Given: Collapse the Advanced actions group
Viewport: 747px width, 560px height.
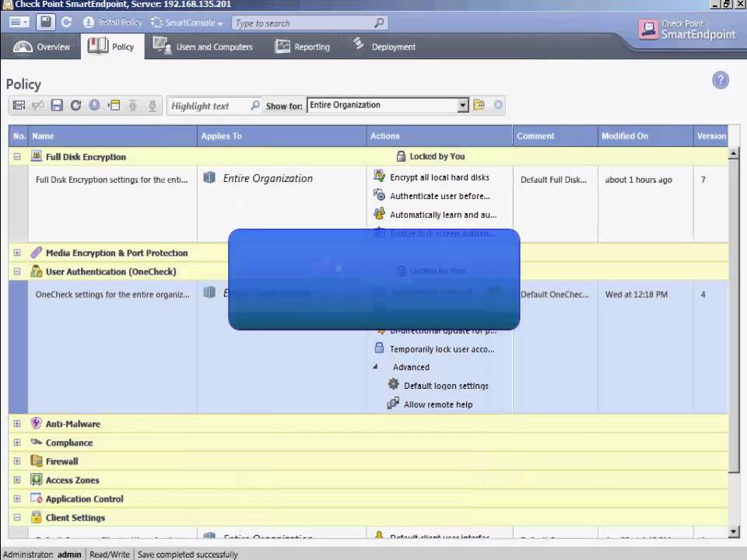Looking at the screenshot, I should [375, 366].
